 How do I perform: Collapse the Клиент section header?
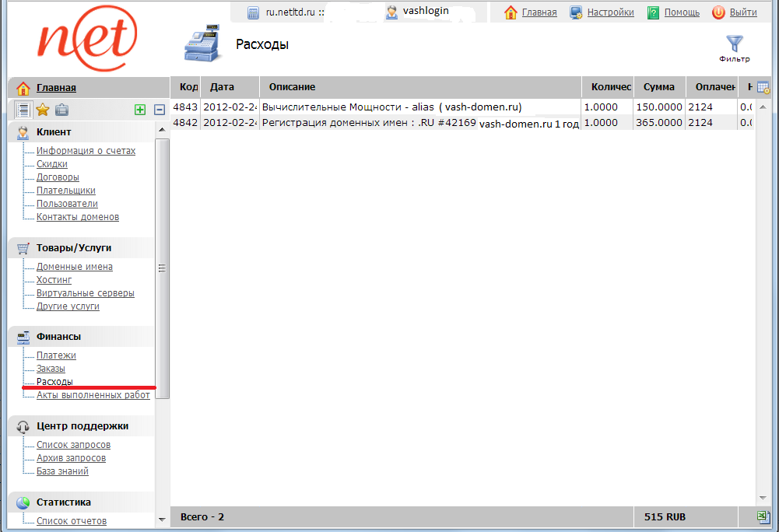click(x=54, y=133)
